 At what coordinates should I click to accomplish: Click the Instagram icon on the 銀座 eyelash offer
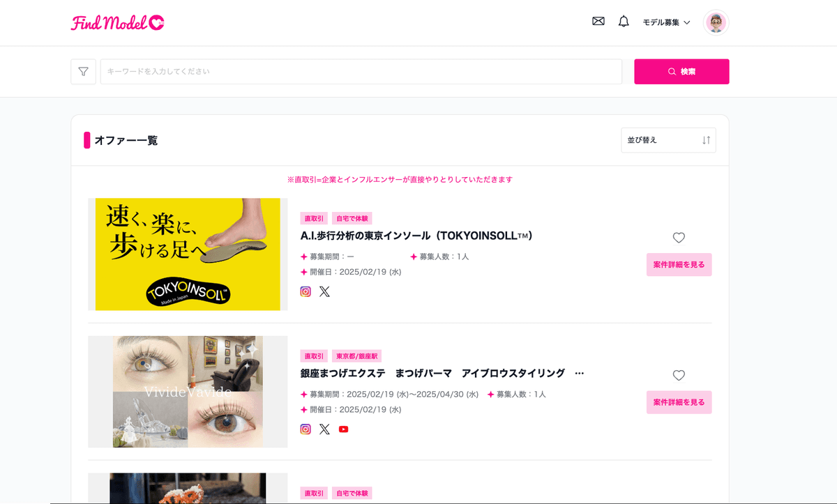click(x=305, y=429)
